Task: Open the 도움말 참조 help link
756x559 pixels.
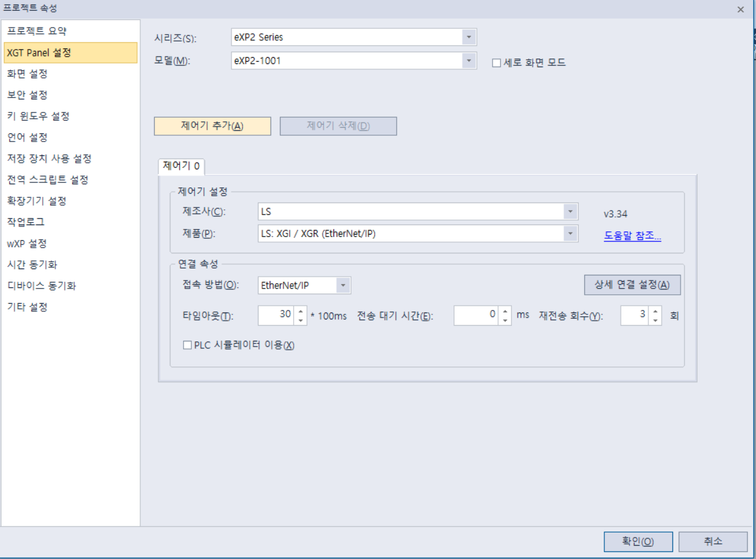Action: 632,234
